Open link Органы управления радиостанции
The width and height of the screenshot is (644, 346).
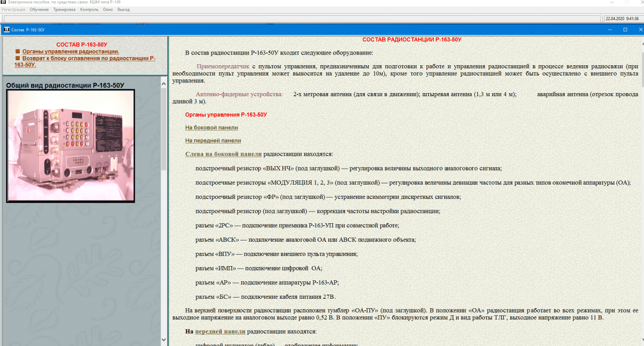click(71, 52)
